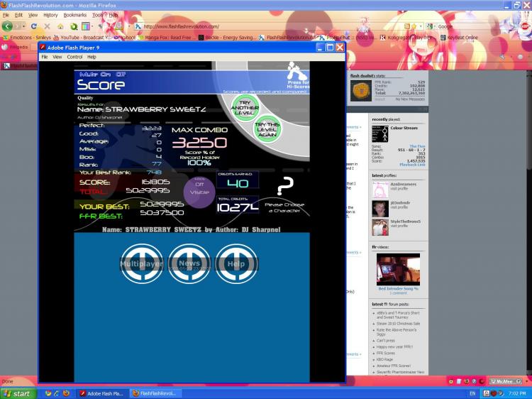532x399 pixels.
Task: Click the question mark character chooser
Action: pyautogui.click(x=285, y=186)
